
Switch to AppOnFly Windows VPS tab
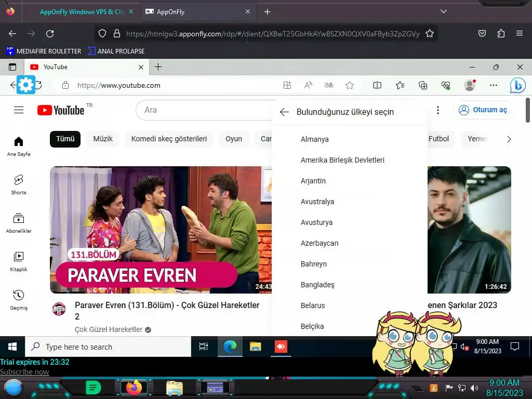pyautogui.click(x=82, y=12)
